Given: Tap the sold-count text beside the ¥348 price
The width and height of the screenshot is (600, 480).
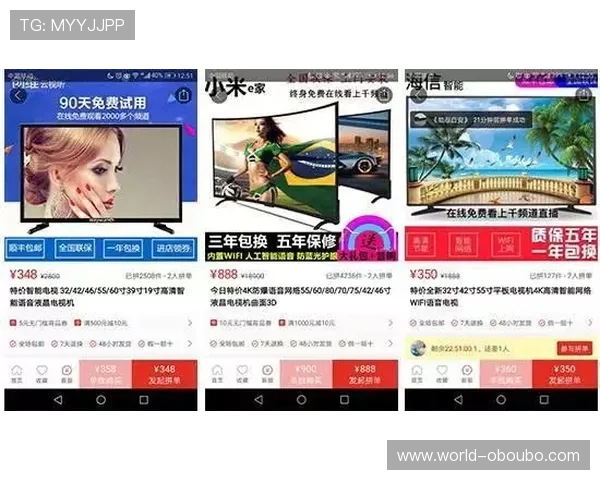Looking at the screenshot, I should tap(158, 276).
